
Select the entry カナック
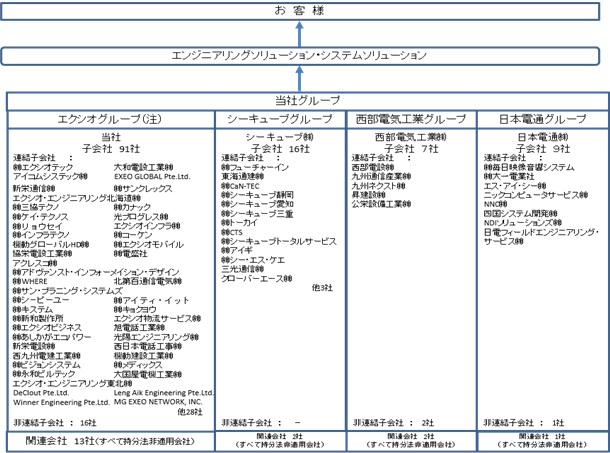point(132,207)
